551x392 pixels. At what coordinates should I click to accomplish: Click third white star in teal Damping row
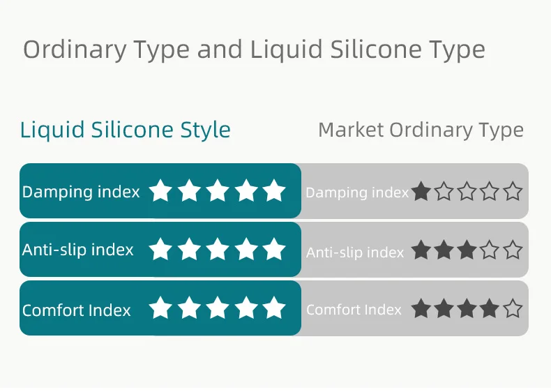pyautogui.click(x=218, y=190)
